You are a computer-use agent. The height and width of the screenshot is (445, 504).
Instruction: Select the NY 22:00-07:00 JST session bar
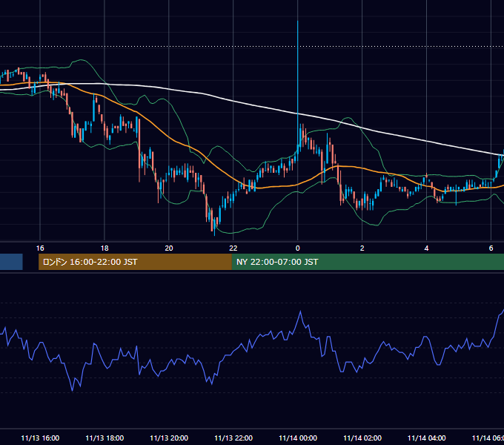[x=368, y=262]
